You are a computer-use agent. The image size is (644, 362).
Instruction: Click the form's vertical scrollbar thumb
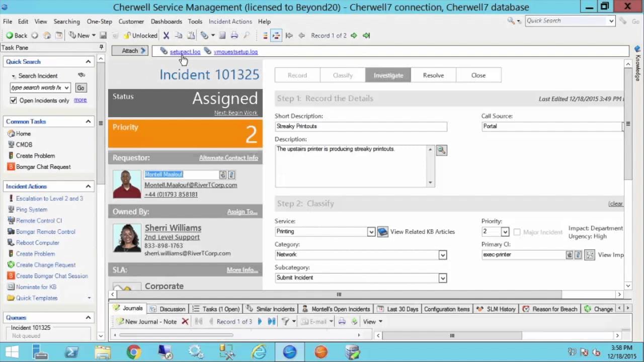628,124
